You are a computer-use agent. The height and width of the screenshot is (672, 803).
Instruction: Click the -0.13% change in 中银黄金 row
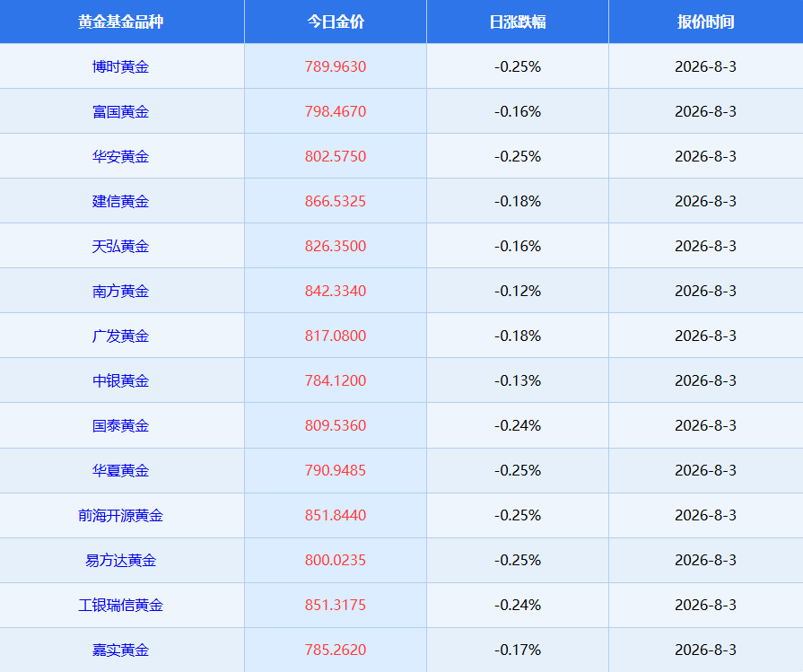pos(517,380)
